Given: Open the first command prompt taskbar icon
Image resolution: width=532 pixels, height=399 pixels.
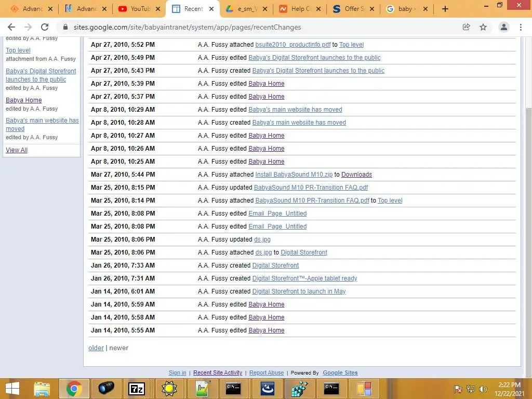Looking at the screenshot, I should coord(233,389).
